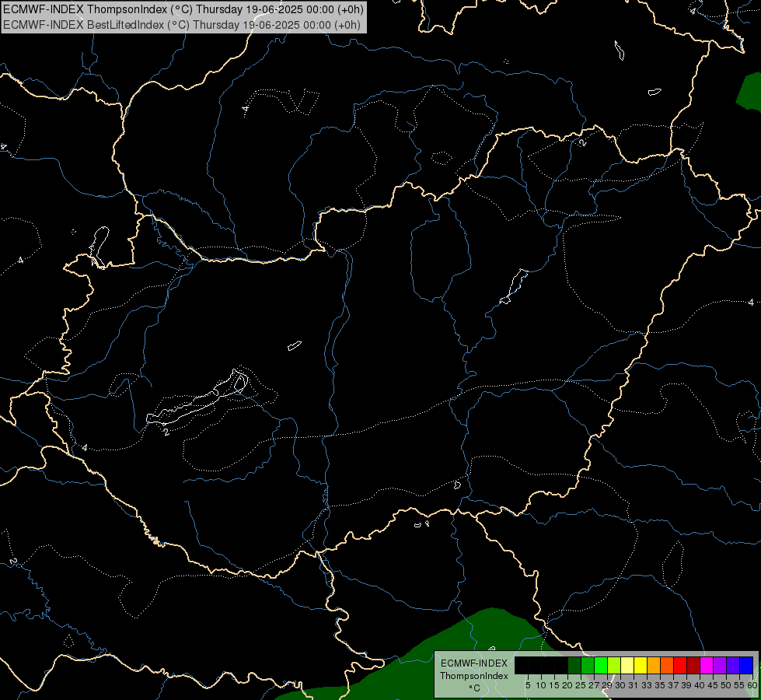Choose the orange 33–35 legend swatch
This screenshot has width=761, height=700.
654,665
